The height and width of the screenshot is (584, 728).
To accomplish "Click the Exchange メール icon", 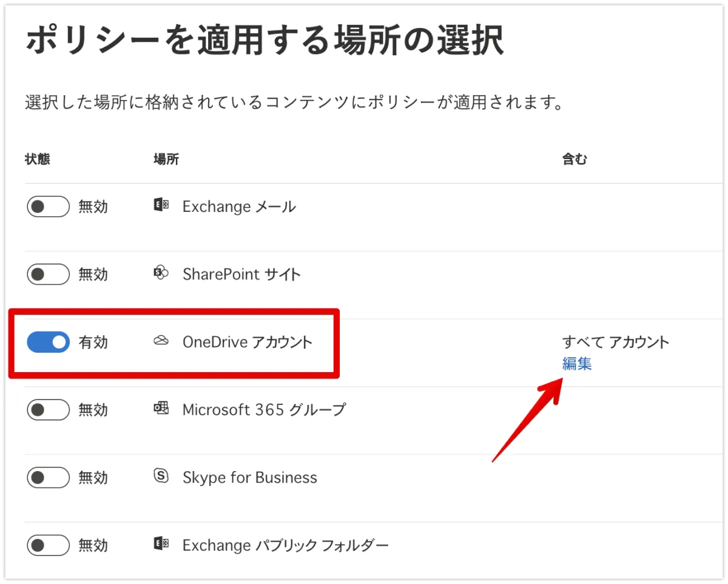I will click(161, 206).
